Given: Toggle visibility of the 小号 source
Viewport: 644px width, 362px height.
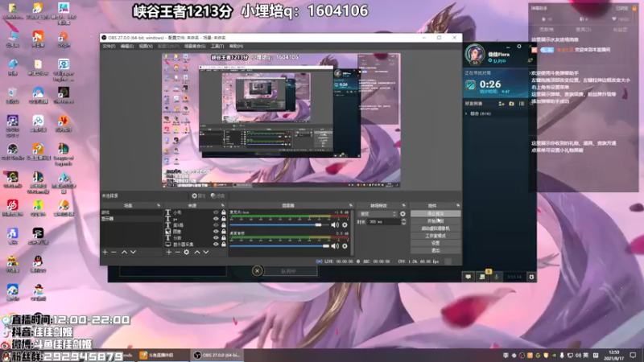Looking at the screenshot, I should pyautogui.click(x=216, y=212).
